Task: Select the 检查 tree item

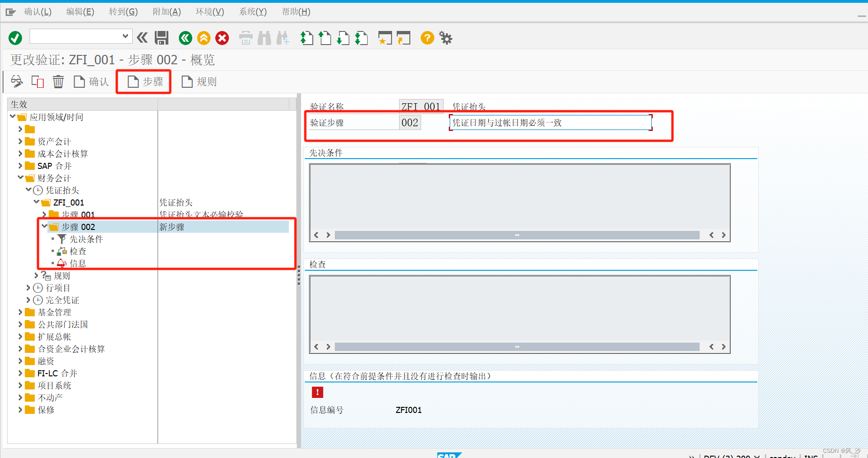Action: tap(78, 251)
